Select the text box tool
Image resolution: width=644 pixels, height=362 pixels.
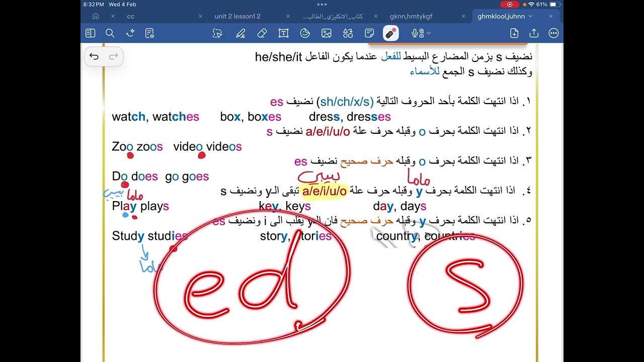pos(283,33)
